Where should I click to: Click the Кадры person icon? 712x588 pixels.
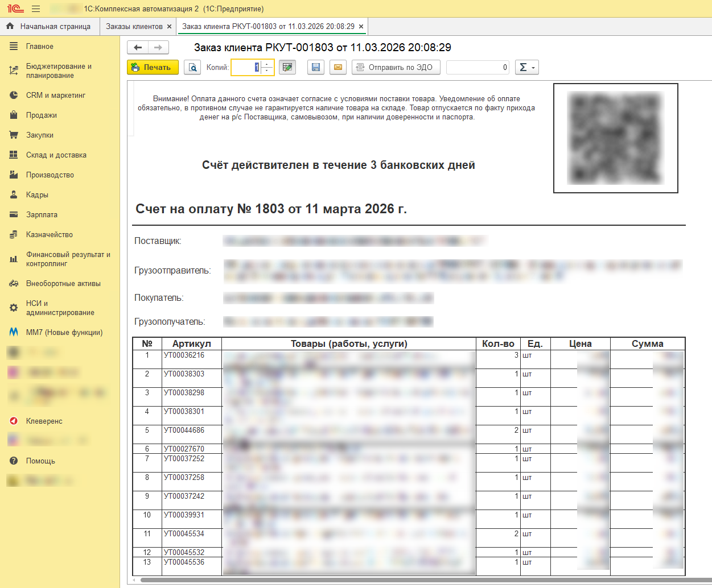(14, 195)
